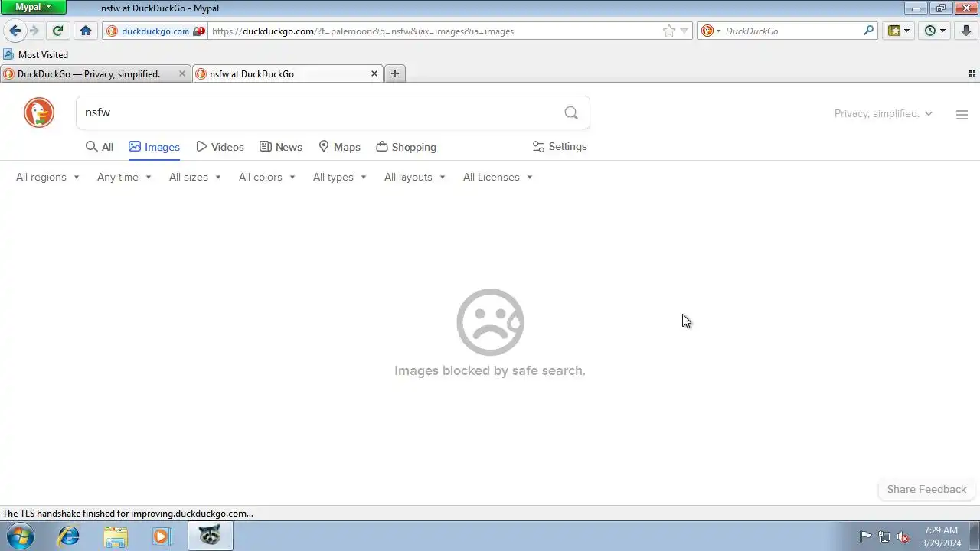Expand the All sizes filter
Image resolution: width=980 pixels, height=551 pixels.
[194, 177]
